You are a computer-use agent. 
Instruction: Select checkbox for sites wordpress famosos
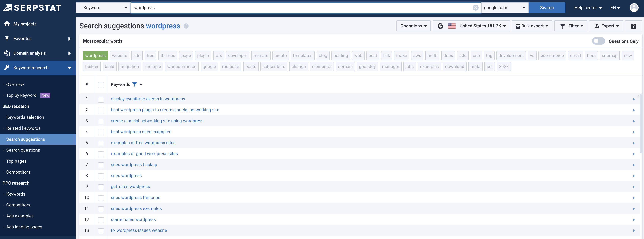click(x=101, y=198)
